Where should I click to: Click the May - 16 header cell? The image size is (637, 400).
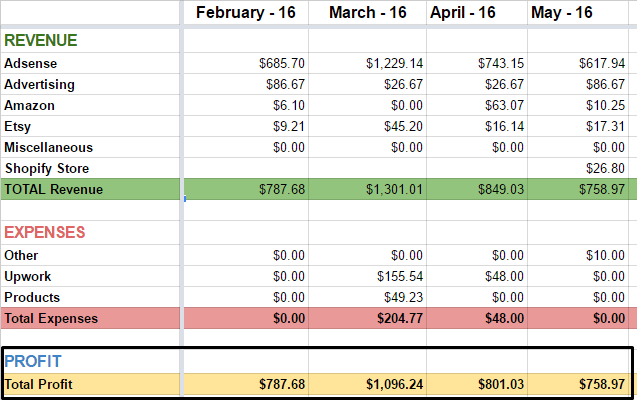coord(581,13)
